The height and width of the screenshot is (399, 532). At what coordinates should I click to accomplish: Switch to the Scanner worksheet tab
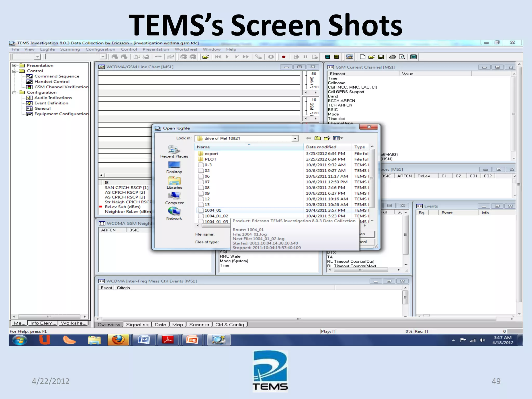(x=199, y=325)
